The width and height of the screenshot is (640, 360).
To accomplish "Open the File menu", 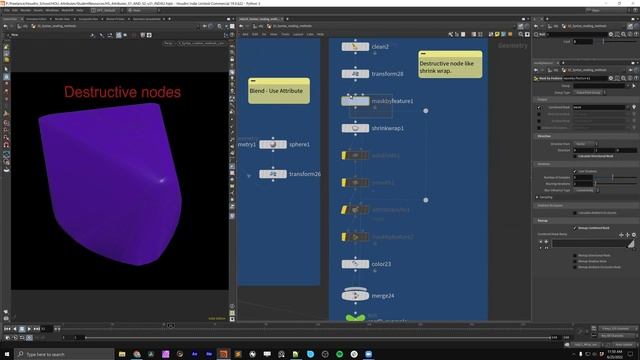I will (x=7, y=10).
